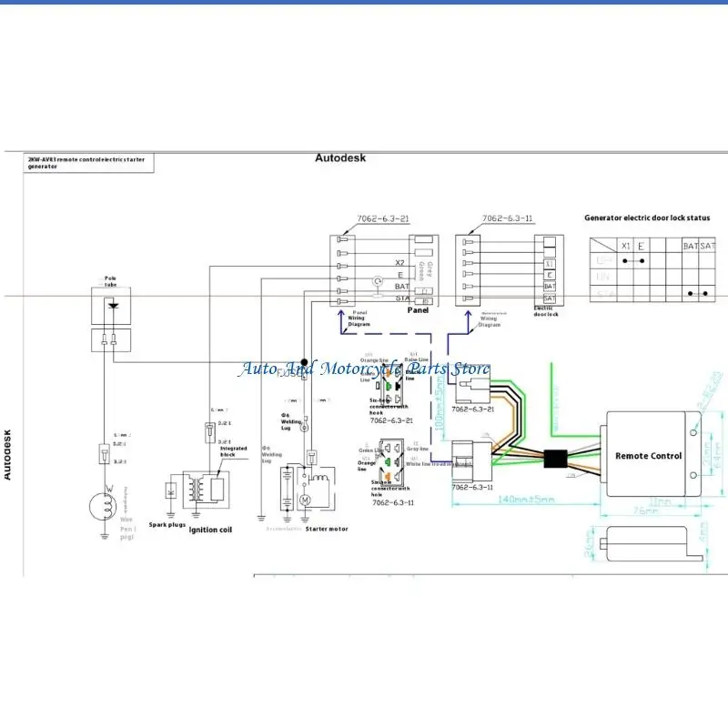Click 'Panel Wiring Diagram' label by blue arrow
This screenshot has height=728, width=728.
(x=359, y=318)
